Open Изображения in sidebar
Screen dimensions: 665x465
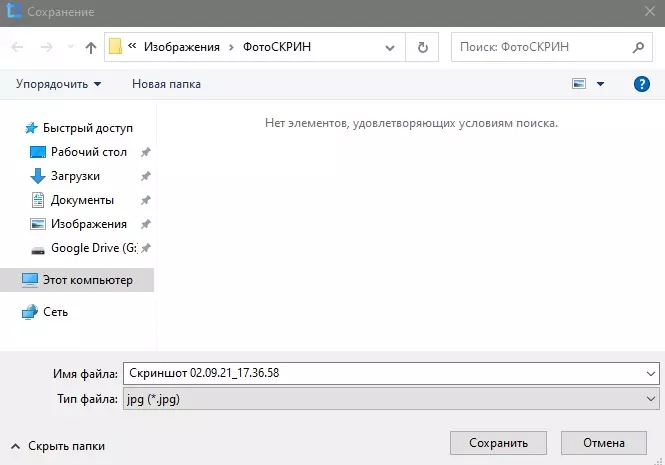(x=78, y=224)
